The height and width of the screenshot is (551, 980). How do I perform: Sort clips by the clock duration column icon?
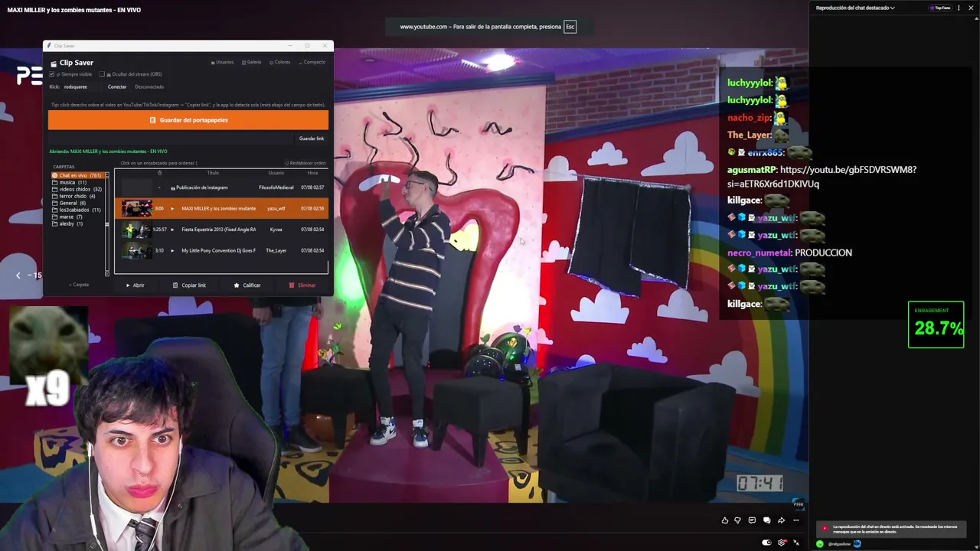click(x=159, y=173)
